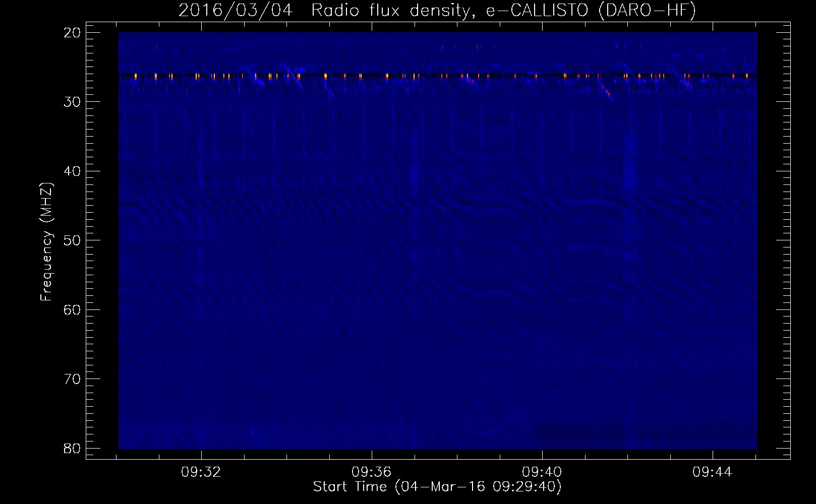Viewport: 816px width, 504px height.
Task: Click the 80 frequency tick label
Action: click(x=72, y=448)
